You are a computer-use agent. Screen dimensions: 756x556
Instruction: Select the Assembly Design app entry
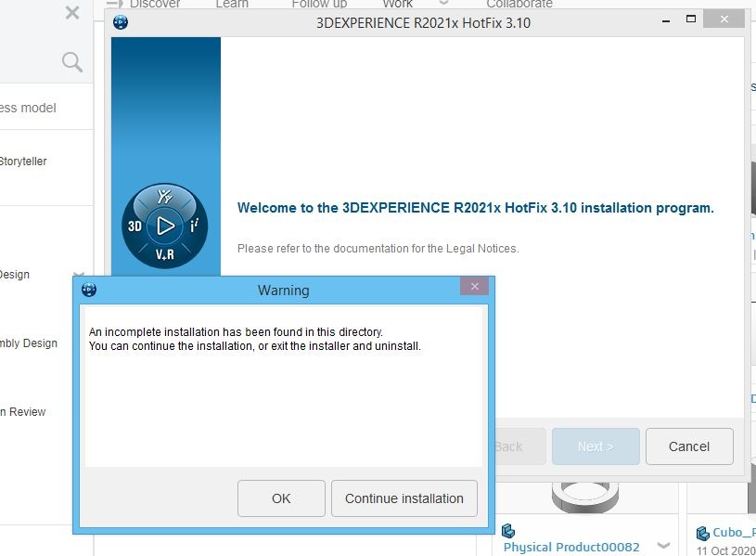click(29, 343)
